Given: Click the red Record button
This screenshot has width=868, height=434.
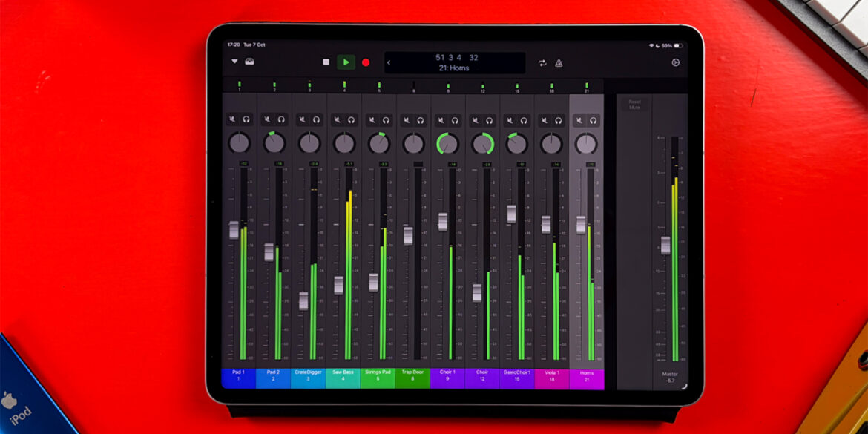Looking at the screenshot, I should click(364, 62).
